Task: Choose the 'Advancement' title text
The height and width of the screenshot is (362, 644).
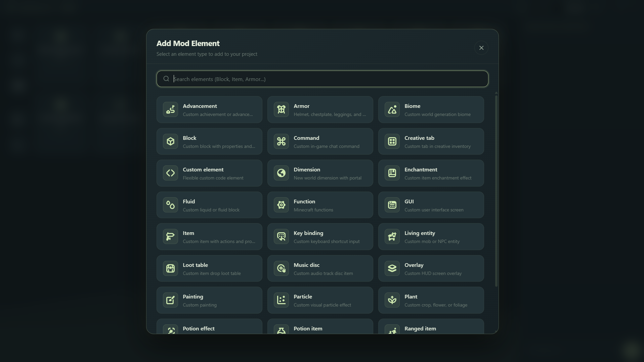Action: [x=200, y=106]
